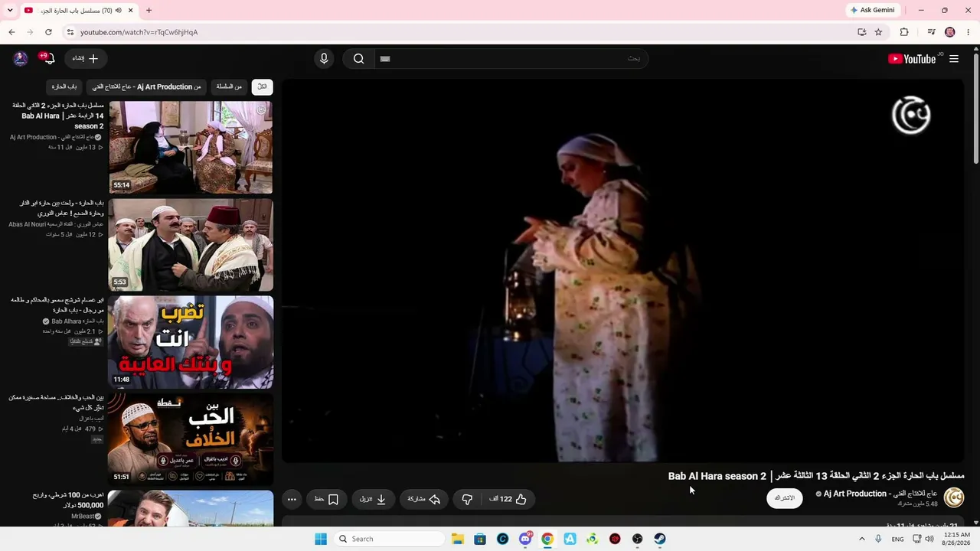Focus the YouTube search input field
This screenshot has width=980, height=551.
click(x=511, y=59)
